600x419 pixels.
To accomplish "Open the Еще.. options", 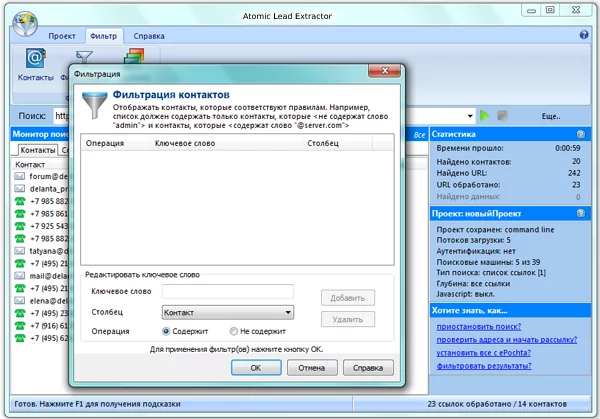I will tap(551, 116).
